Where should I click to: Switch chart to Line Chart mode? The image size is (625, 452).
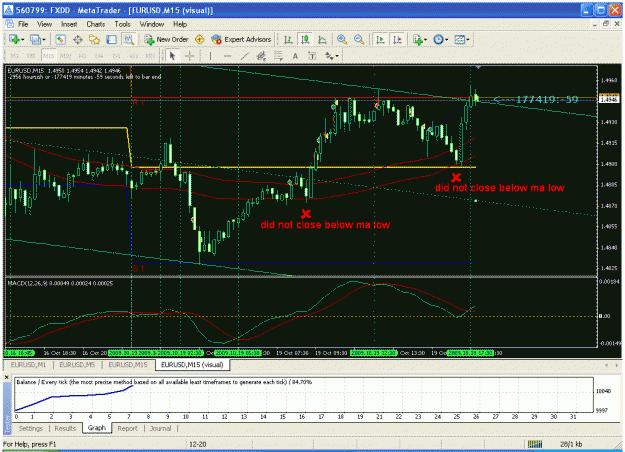(x=322, y=39)
